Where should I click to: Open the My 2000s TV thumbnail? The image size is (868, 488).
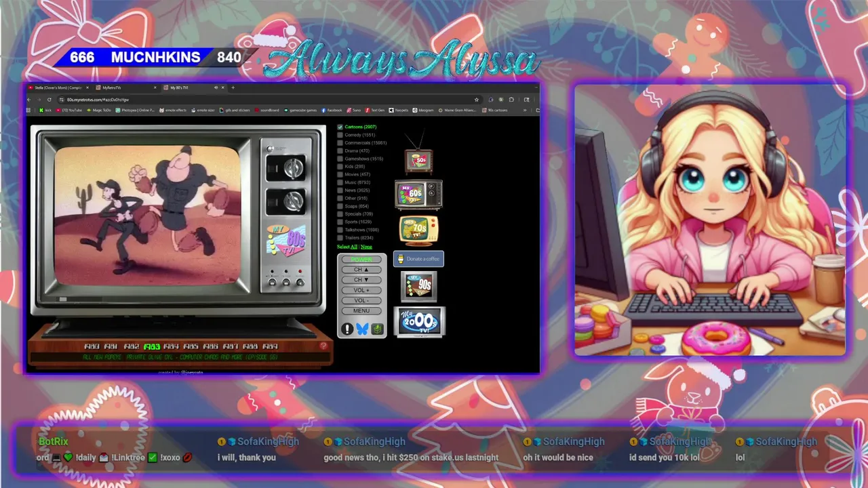click(x=419, y=322)
